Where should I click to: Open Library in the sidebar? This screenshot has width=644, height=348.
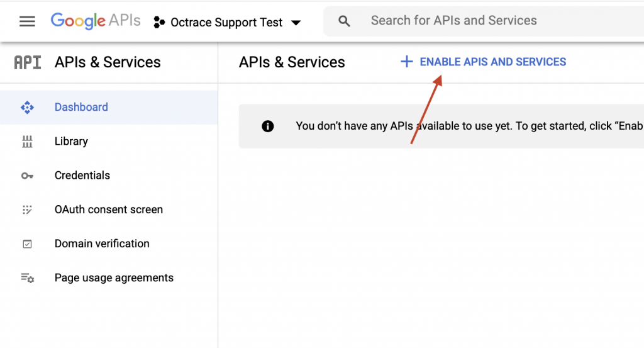pyautogui.click(x=109, y=142)
